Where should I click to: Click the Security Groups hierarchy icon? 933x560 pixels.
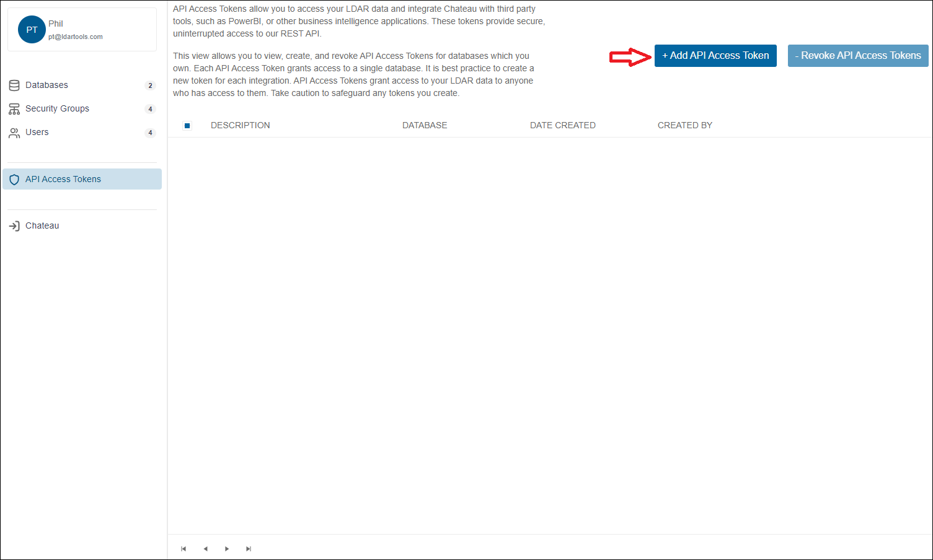click(14, 109)
